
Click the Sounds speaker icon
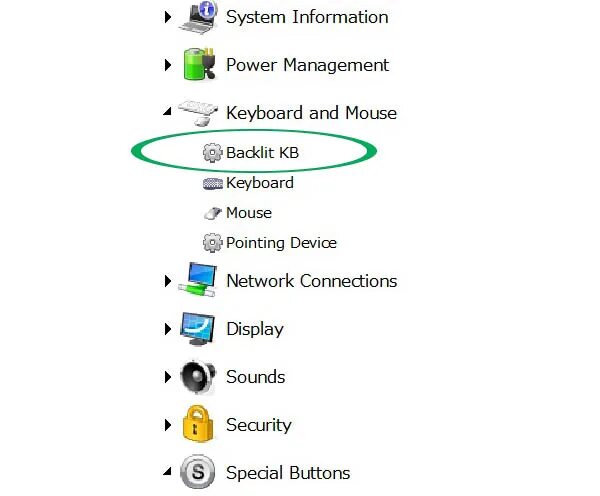[197, 377]
